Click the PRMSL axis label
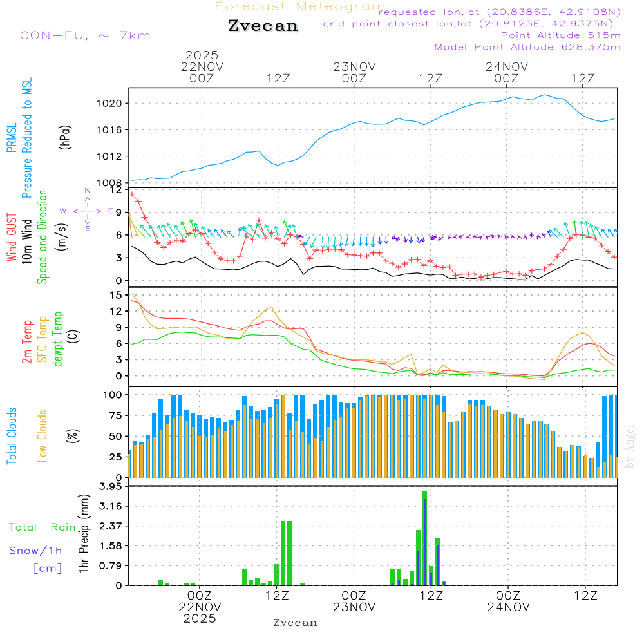Viewport: 644px width, 644px height. [11, 138]
